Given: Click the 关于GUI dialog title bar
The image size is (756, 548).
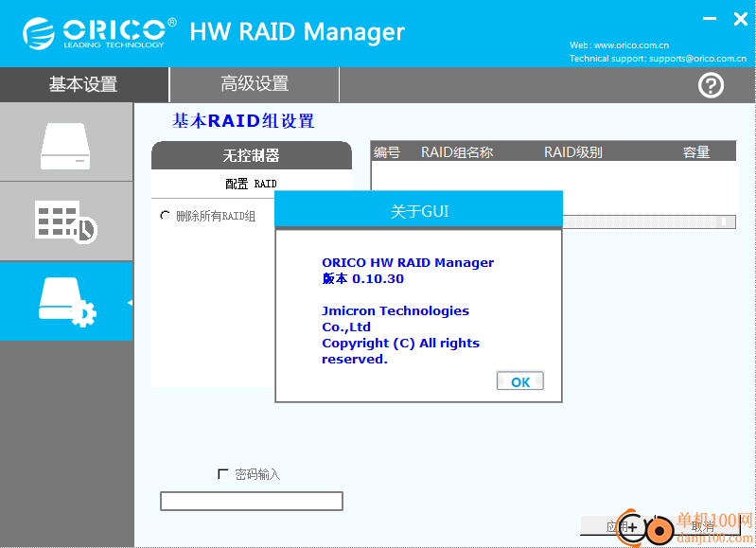Looking at the screenshot, I should click(x=418, y=209).
